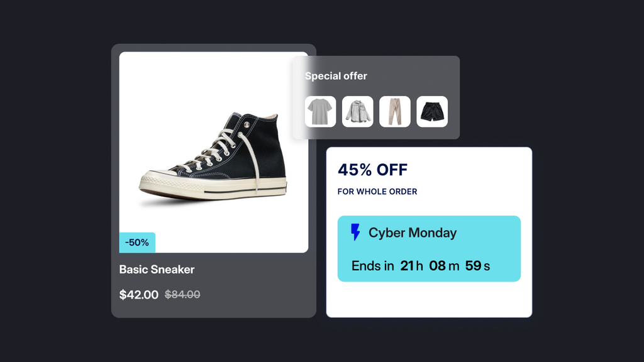Open the black sneaker product image
The width and height of the screenshot is (644, 362).
214,152
